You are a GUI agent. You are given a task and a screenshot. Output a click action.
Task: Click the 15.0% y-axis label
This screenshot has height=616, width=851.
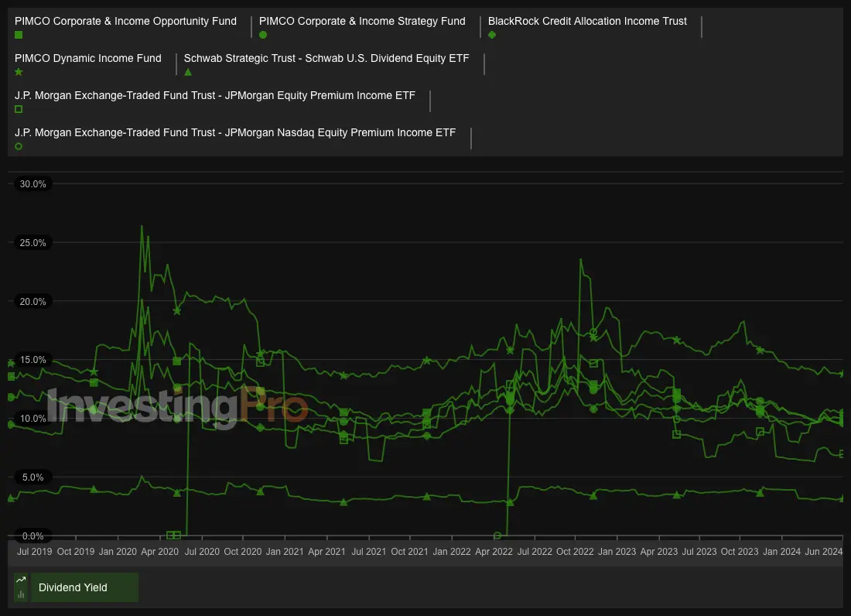coord(32,360)
